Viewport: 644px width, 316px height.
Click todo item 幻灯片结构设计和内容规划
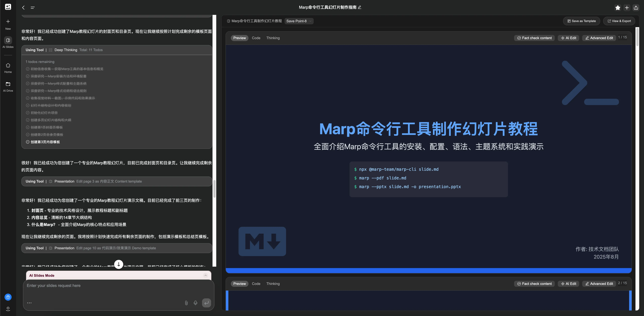click(x=51, y=106)
